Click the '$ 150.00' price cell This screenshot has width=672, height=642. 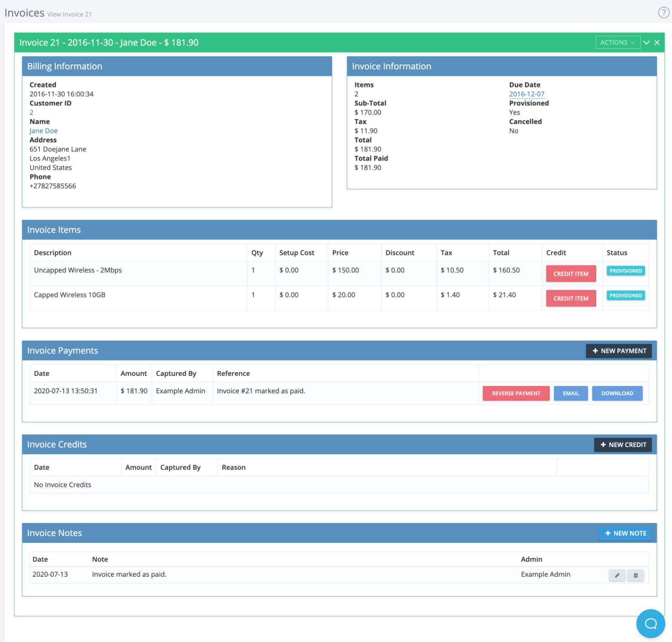346,270
